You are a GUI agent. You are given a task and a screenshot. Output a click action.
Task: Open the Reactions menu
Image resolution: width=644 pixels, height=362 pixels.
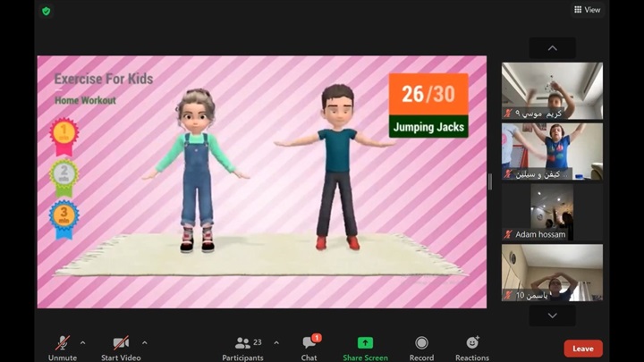coord(472,348)
